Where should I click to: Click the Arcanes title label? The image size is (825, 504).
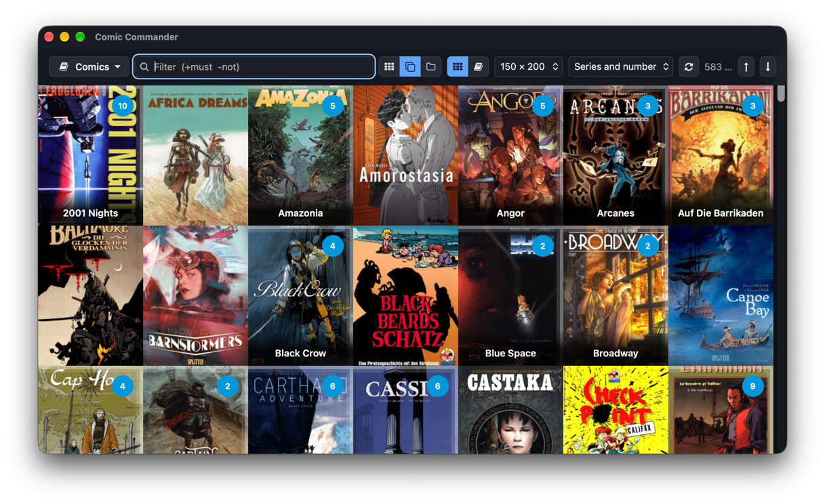616,213
